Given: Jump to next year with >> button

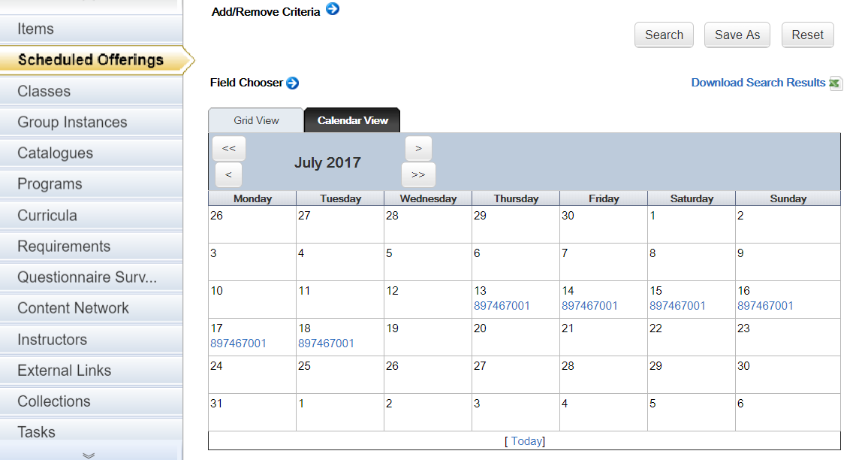Looking at the screenshot, I should (418, 174).
